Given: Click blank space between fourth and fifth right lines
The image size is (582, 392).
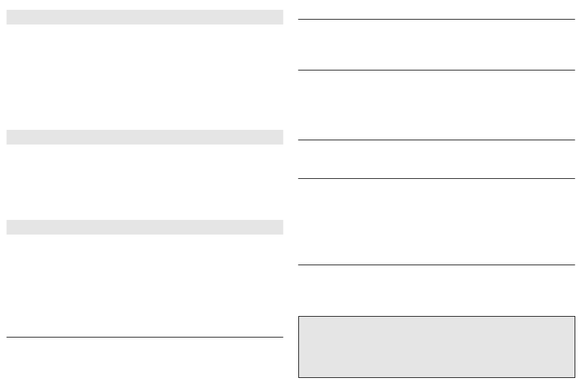Looking at the screenshot, I should point(436,222).
